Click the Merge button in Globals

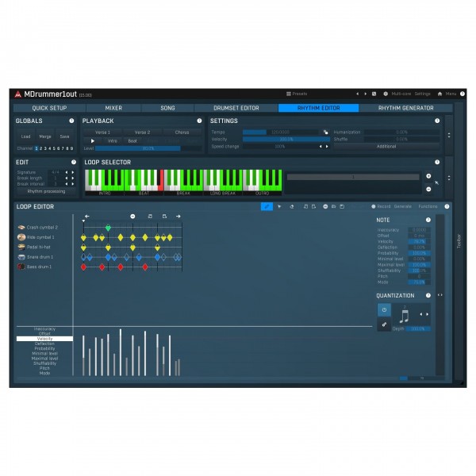[45, 136]
